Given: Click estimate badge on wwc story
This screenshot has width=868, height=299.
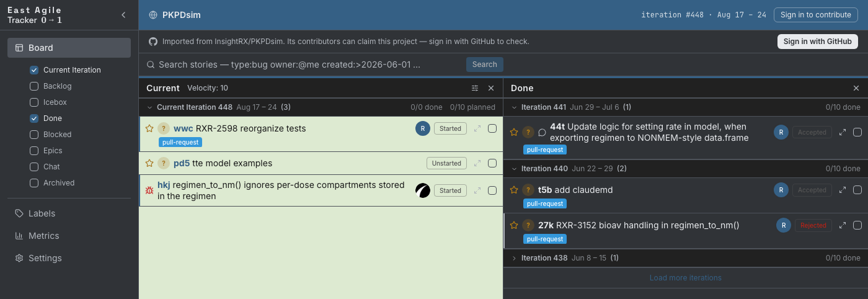Looking at the screenshot, I should coord(164,128).
